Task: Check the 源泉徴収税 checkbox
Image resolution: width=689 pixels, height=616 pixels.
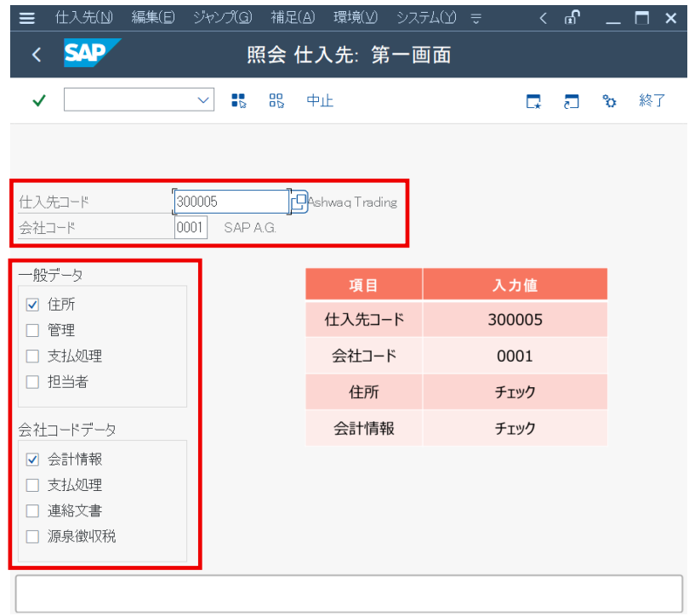Action: click(32, 537)
